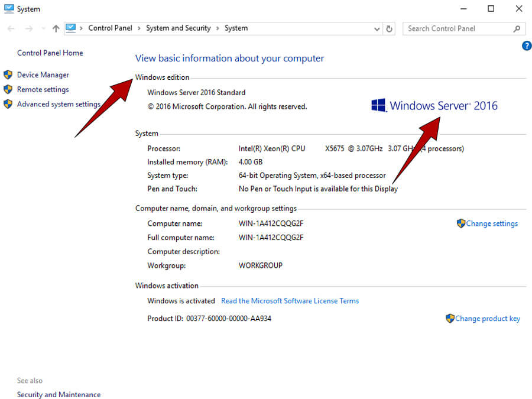Close the System window
This screenshot has height=399, width=532.
click(x=519, y=9)
